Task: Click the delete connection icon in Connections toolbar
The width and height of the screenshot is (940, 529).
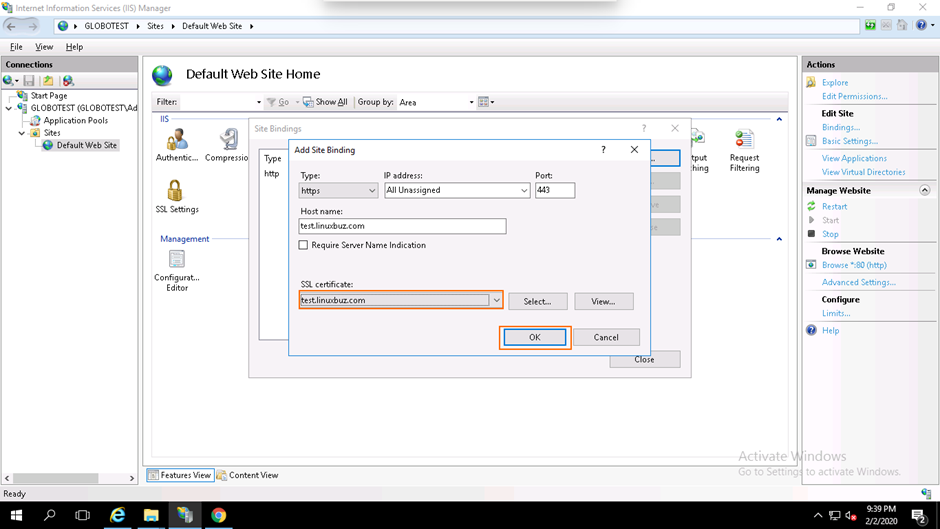Action: click(x=68, y=80)
